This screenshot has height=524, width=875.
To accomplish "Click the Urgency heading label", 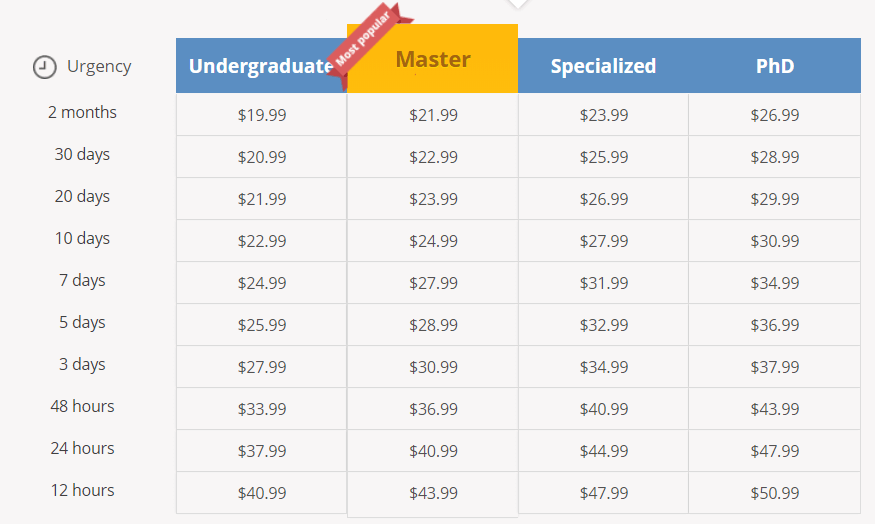I will (x=99, y=66).
